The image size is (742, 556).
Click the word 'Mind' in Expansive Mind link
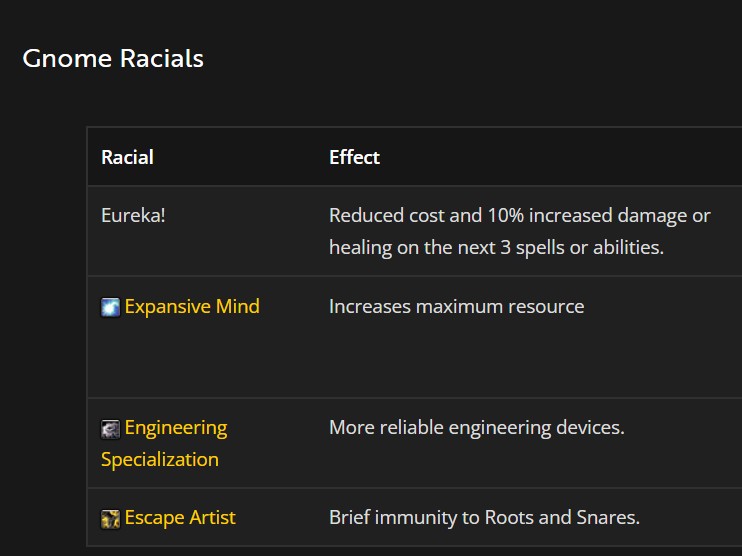pos(238,307)
